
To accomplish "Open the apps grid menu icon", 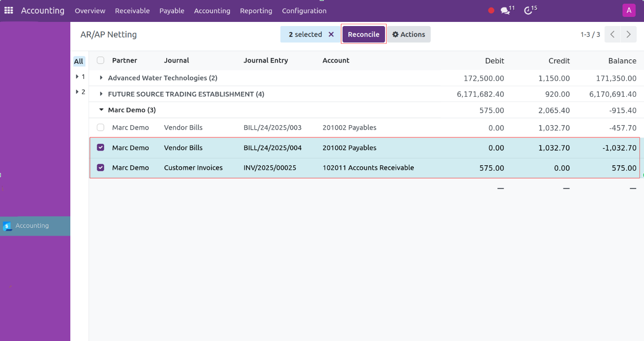I will (9, 10).
